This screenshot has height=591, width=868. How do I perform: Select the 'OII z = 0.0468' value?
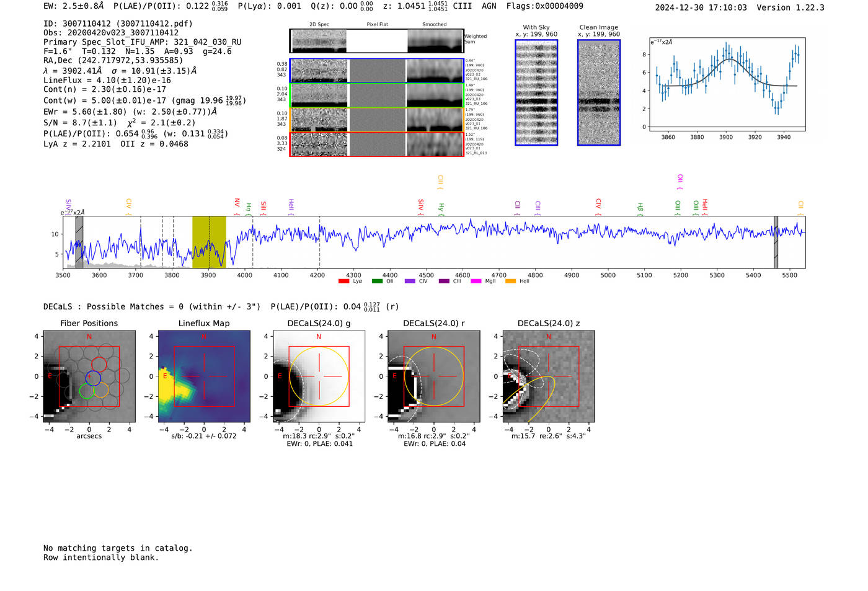tap(154, 144)
